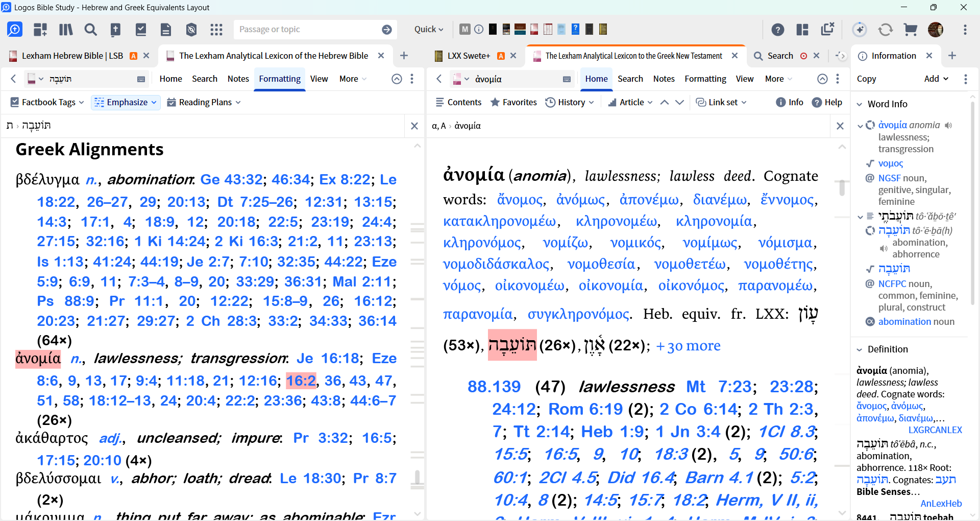Viewport: 980px width, 521px height.
Task: Click the LXGRCANLEX source link
Action: [935, 430]
